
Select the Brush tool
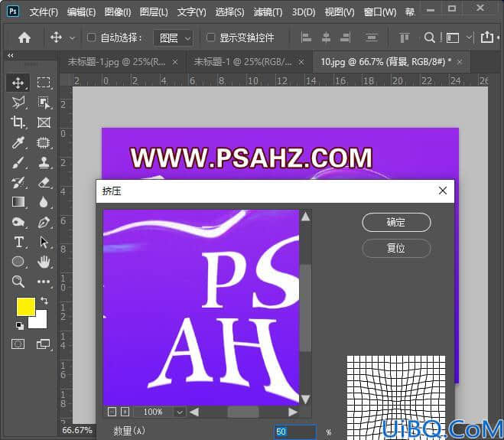point(18,163)
